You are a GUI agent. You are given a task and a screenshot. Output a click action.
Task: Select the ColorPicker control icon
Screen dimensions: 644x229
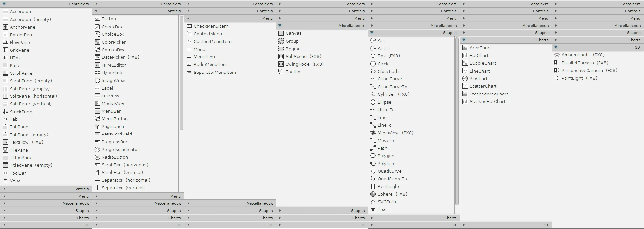tap(97, 42)
